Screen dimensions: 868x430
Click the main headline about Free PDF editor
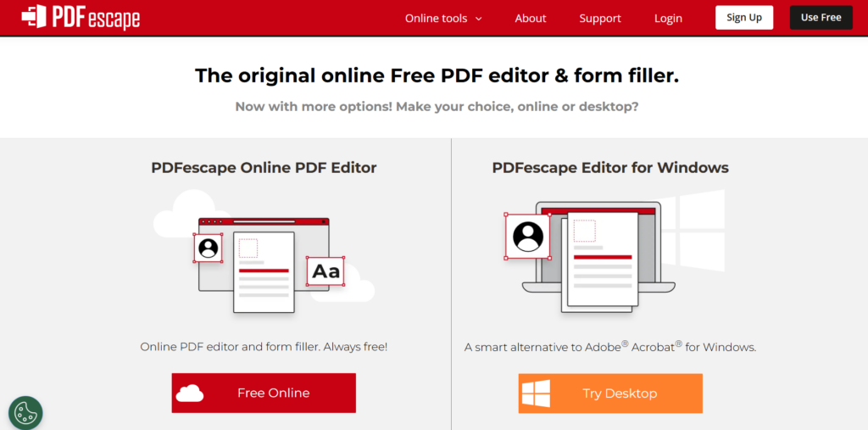[437, 76]
